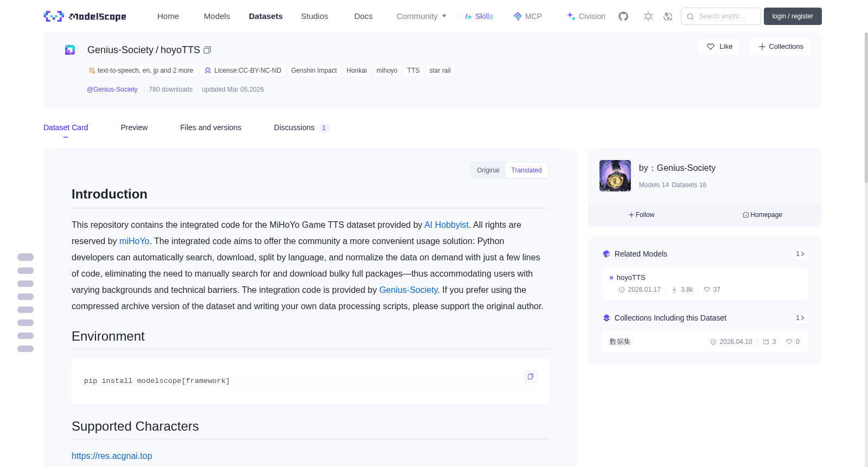This screenshot has width=868, height=467.
Task: Go to Docs in navigation
Action: [x=363, y=16]
